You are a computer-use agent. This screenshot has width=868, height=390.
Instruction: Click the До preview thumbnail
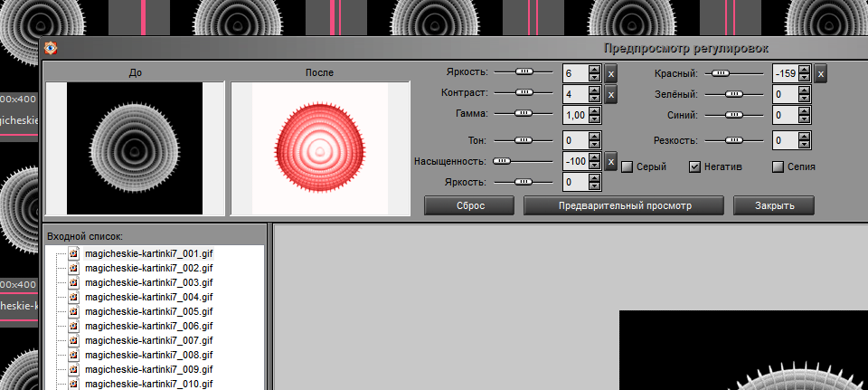pos(135,148)
